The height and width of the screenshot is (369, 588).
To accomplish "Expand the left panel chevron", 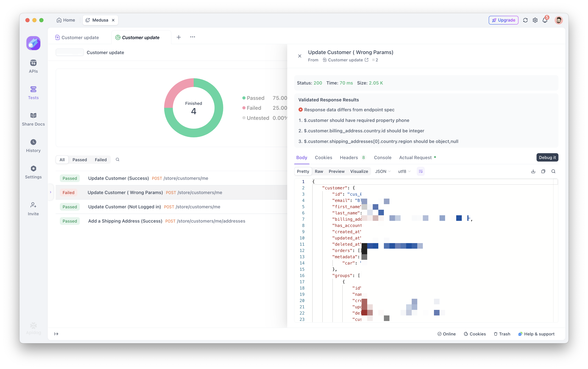I will [x=50, y=192].
